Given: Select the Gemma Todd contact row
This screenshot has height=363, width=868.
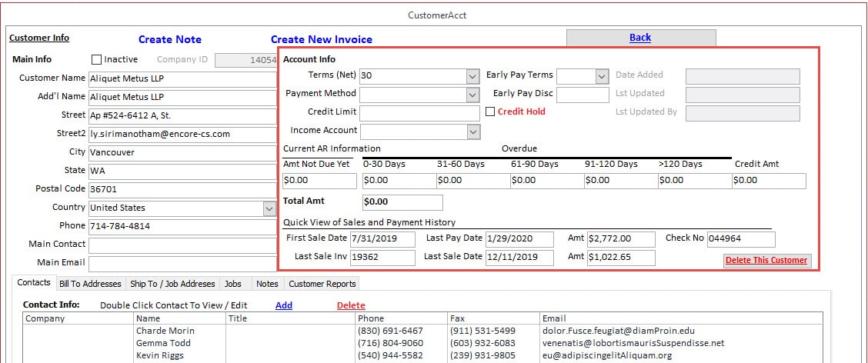Looking at the screenshot, I should (x=423, y=343).
